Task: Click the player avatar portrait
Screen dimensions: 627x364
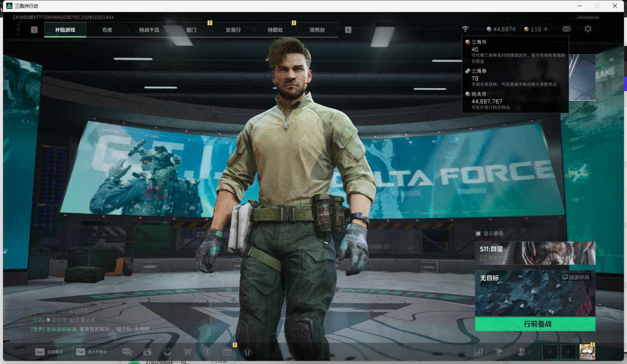Action: point(587,352)
